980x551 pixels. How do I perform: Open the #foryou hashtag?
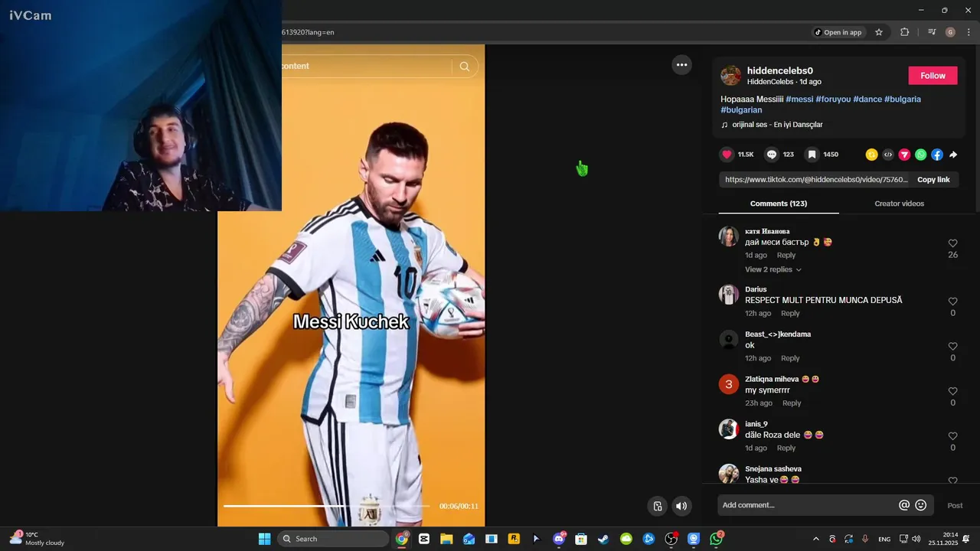(833, 99)
